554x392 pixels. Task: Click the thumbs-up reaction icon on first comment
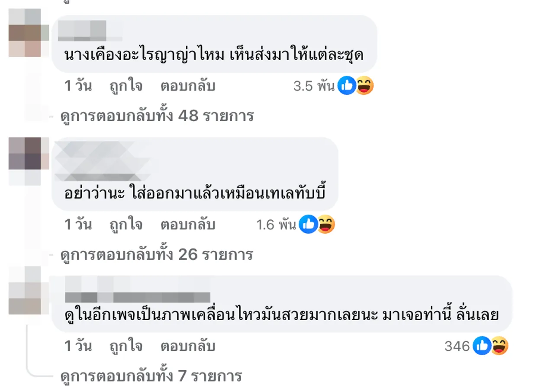pos(347,86)
